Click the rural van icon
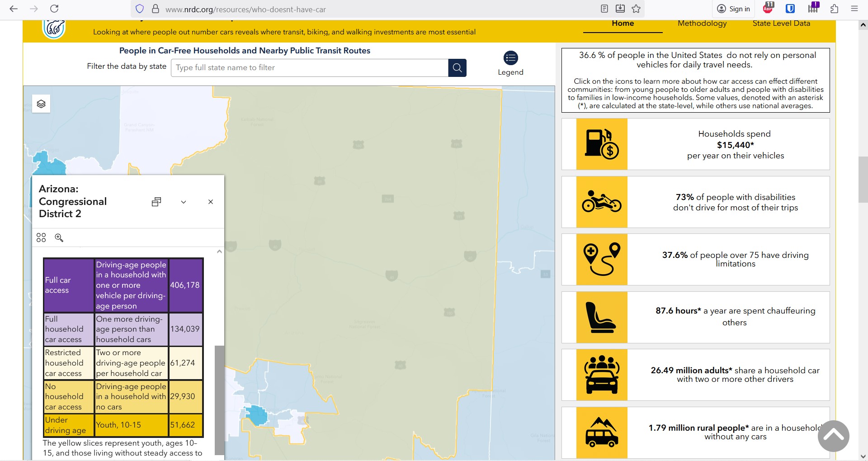Image resolution: width=868 pixels, height=461 pixels. (x=602, y=432)
